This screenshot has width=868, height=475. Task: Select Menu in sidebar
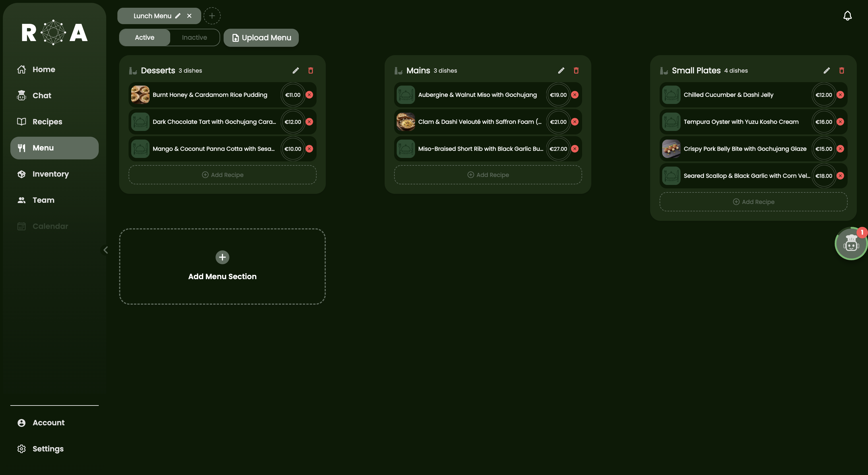(x=54, y=148)
